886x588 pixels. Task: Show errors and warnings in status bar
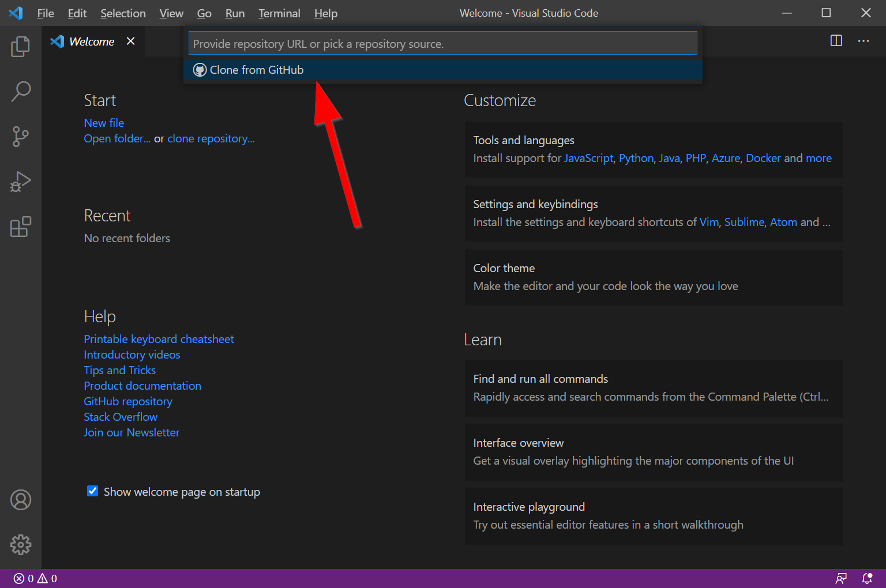35,578
